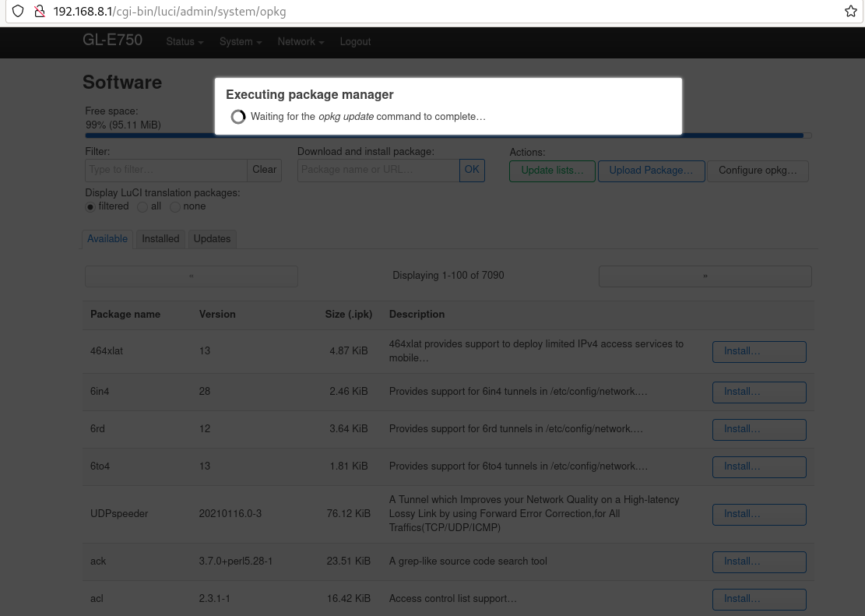
Task: Switch to the Updates tab
Action: pyautogui.click(x=212, y=239)
